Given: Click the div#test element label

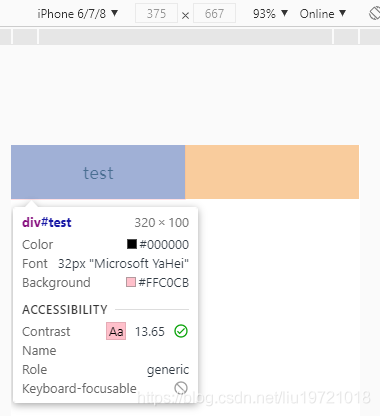Looking at the screenshot, I should (47, 222).
